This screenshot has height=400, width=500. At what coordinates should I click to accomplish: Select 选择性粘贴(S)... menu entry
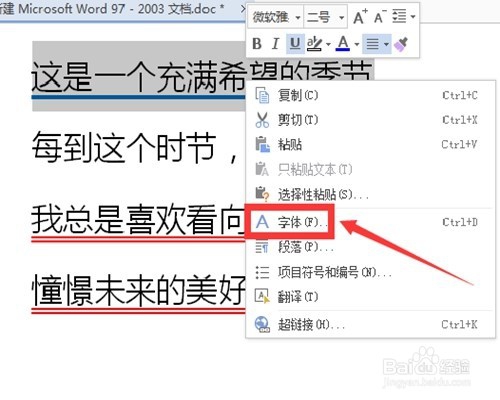click(x=370, y=194)
